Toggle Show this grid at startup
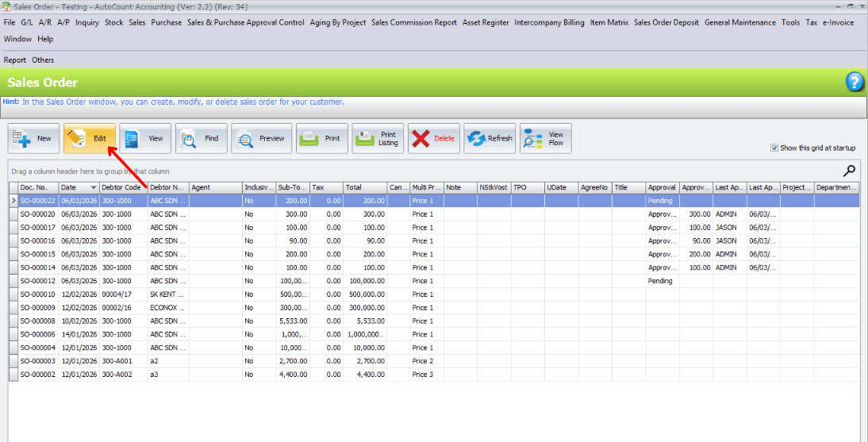The image size is (868, 442). coord(774,148)
